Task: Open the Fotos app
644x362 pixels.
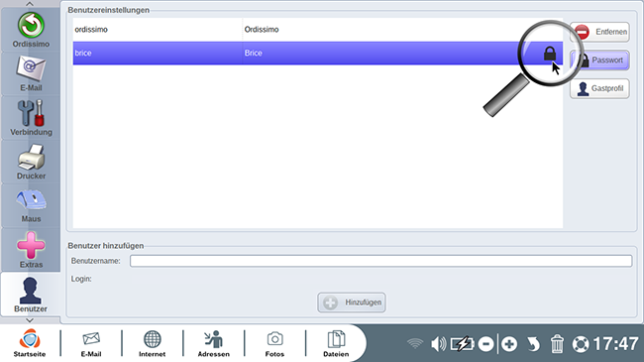Action: click(x=274, y=343)
